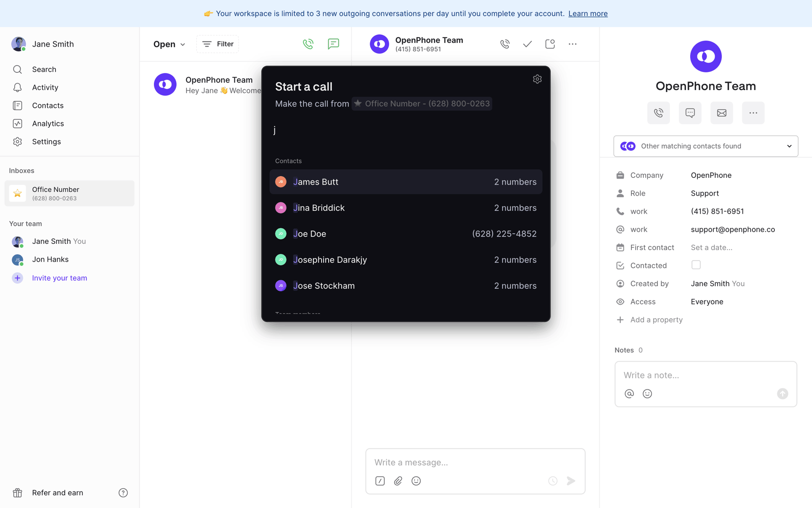Screen dimensions: 812x508
Task: Select the Office Number inbox
Action: click(69, 193)
